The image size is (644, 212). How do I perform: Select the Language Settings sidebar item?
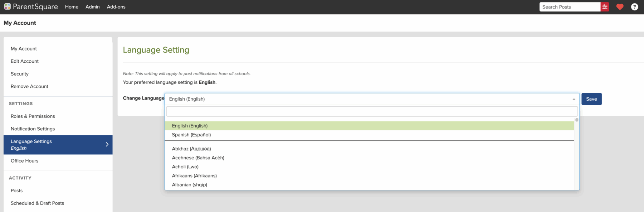[58, 145]
